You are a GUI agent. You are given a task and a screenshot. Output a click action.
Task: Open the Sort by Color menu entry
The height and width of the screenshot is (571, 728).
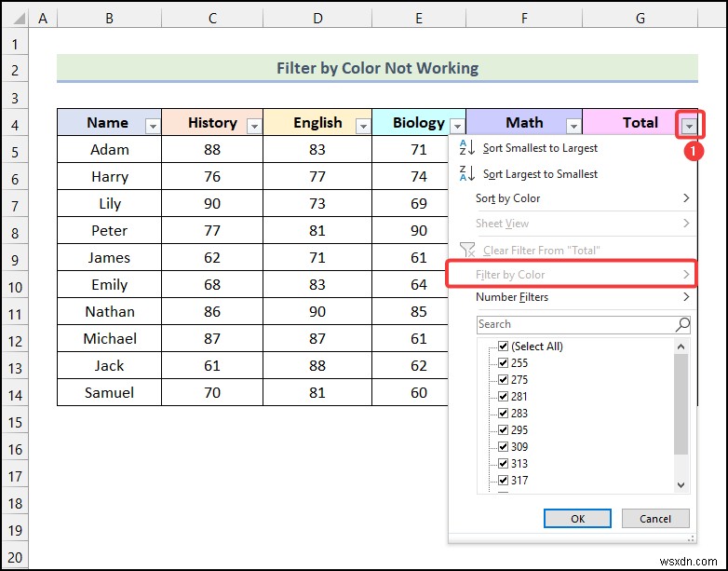(x=572, y=197)
